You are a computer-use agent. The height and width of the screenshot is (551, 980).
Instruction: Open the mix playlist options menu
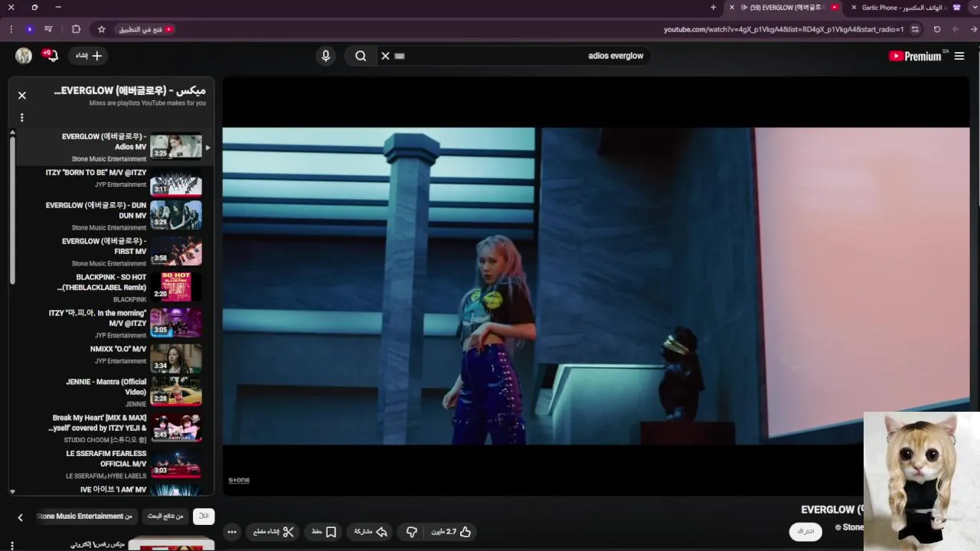21,117
